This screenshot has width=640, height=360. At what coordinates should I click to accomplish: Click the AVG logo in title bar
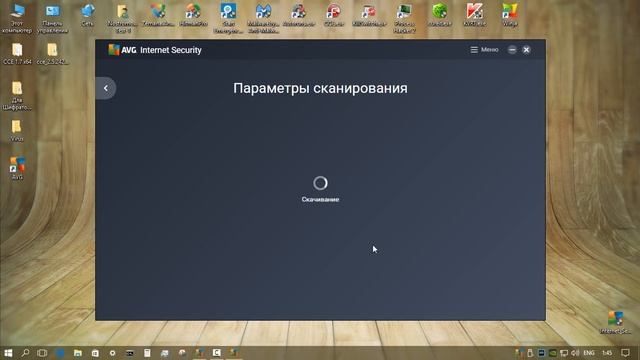coord(122,50)
